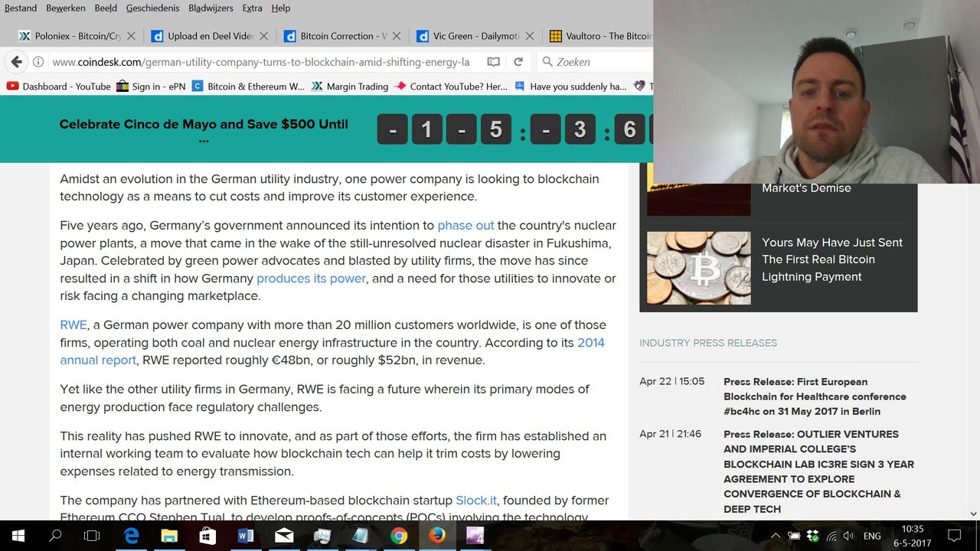The width and height of the screenshot is (980, 551).
Task: Open the Beeld menu
Action: (x=106, y=8)
